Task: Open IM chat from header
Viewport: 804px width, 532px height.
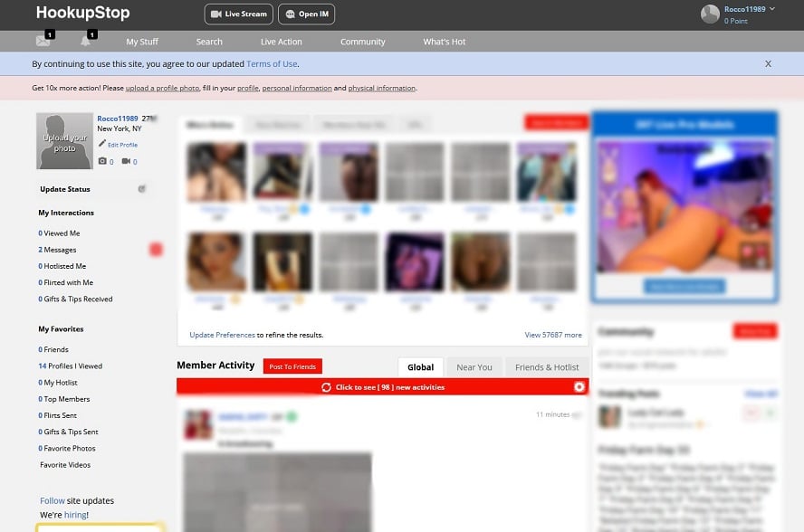Action: coord(306,14)
